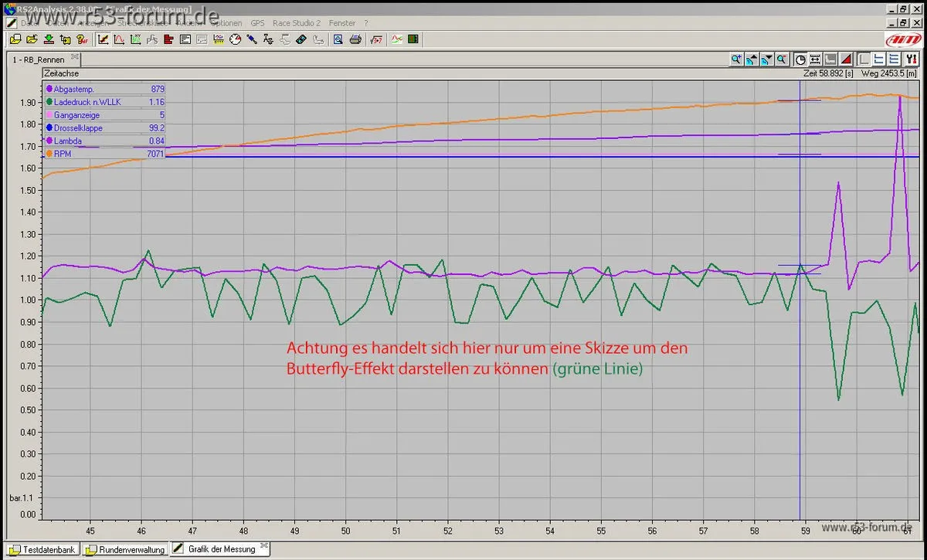Open the math channel square-root icon
Screen dimensions: 927x560
[x=375, y=39]
